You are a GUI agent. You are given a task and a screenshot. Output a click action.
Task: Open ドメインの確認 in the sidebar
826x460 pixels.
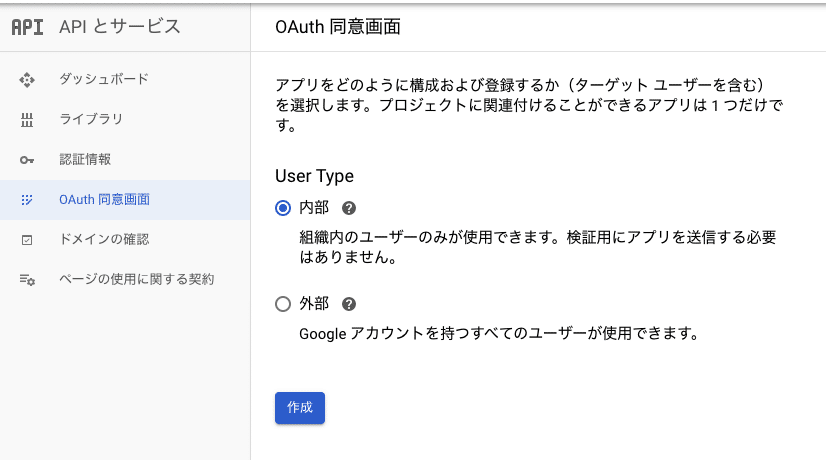104,239
